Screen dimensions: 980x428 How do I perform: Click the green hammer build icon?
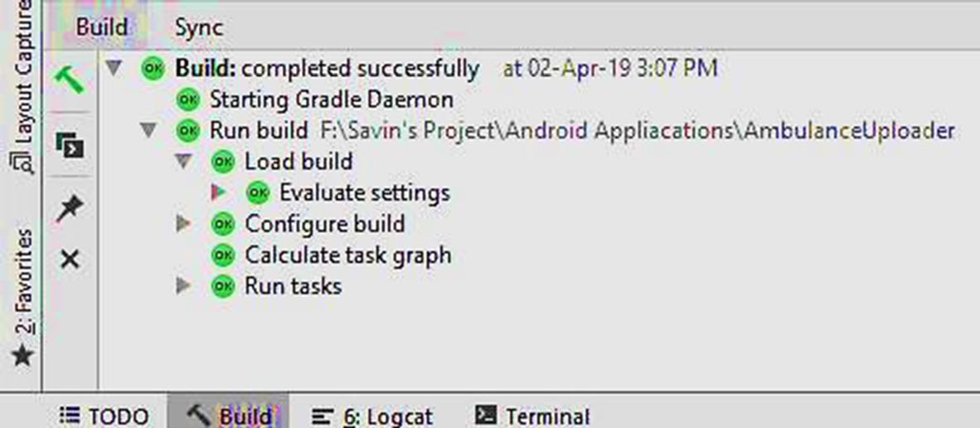[70, 80]
